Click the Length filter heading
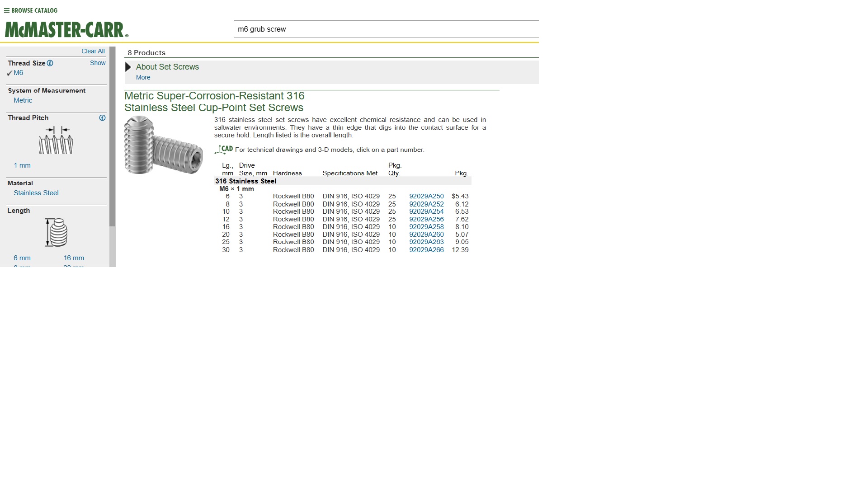Screen dimensions: 868x488 tap(19, 211)
